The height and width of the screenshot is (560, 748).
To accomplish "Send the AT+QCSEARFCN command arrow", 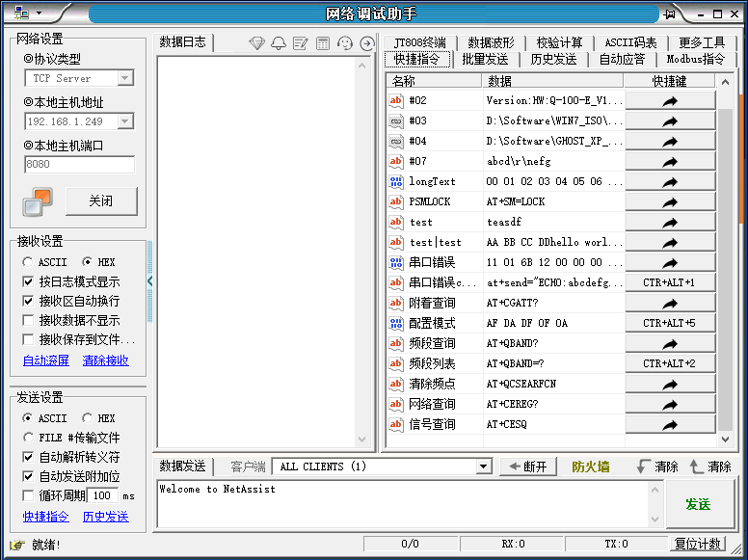I will (x=670, y=384).
